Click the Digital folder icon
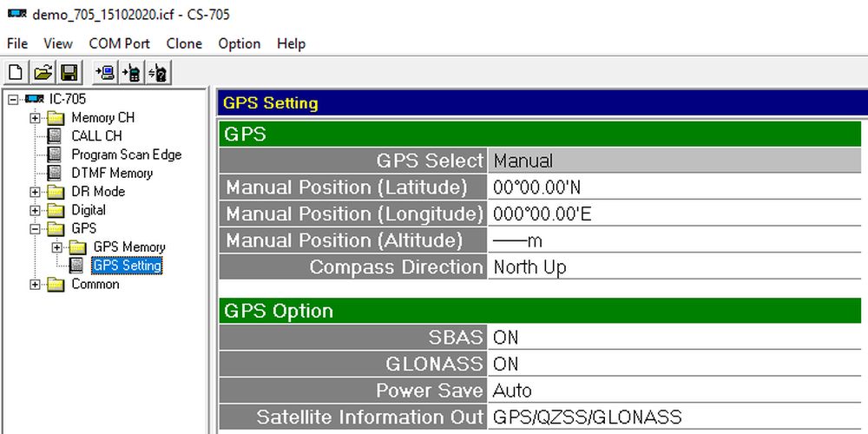The image size is (868, 434). click(x=56, y=210)
